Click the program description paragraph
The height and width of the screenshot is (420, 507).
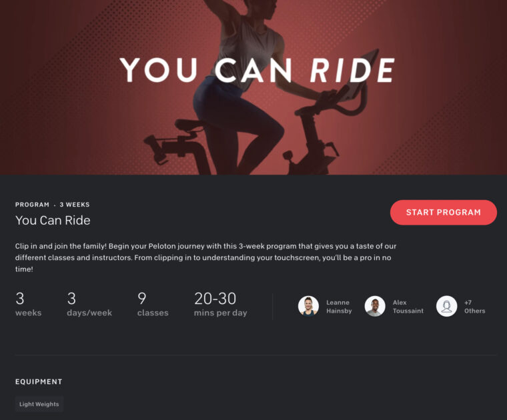tap(206, 257)
